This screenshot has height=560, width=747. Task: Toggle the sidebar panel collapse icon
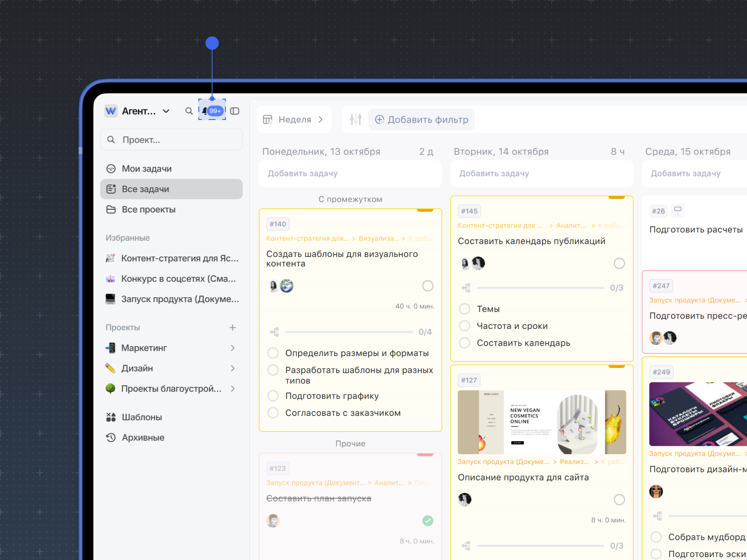(235, 111)
